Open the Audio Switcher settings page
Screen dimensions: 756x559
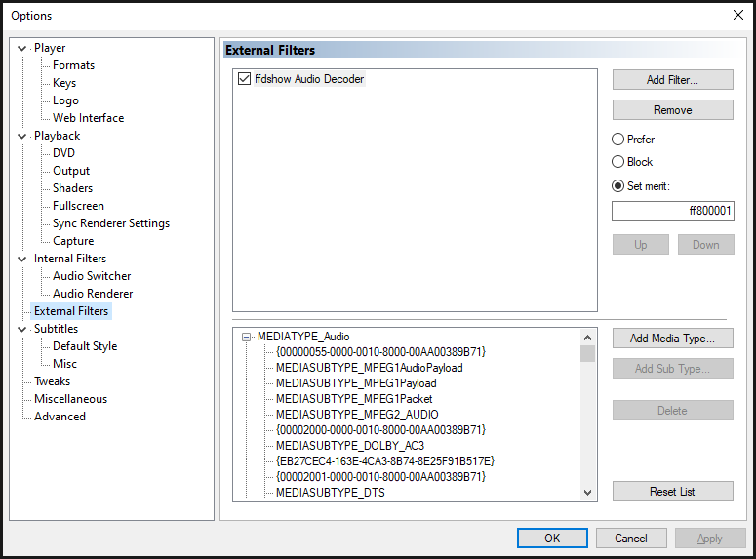[92, 276]
